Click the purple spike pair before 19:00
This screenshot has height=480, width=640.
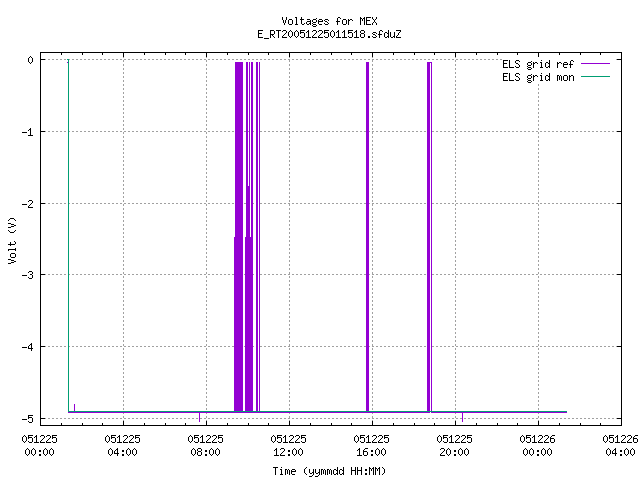point(429,237)
